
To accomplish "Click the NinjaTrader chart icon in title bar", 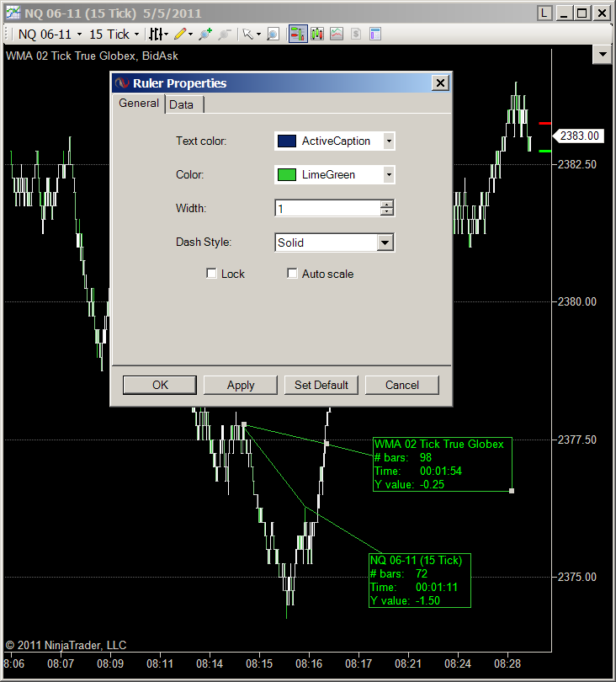I will point(13,13).
